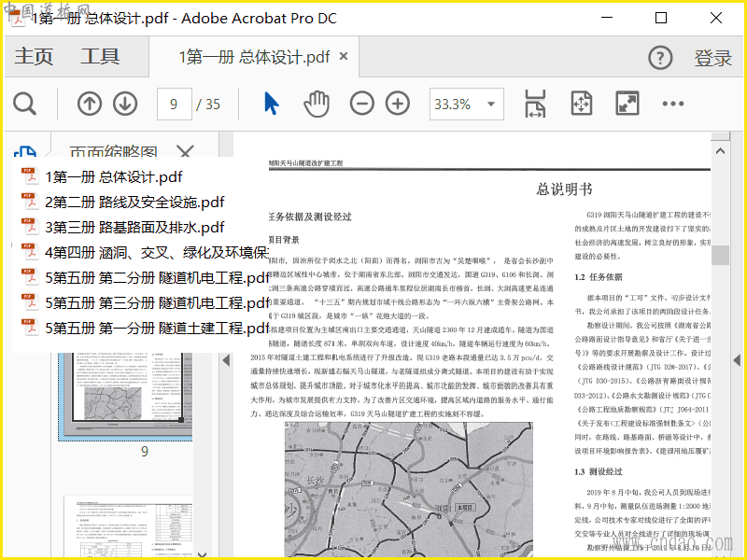
Task: Open 2第二册 路线及安全设施.pdf from list
Action: 134,202
